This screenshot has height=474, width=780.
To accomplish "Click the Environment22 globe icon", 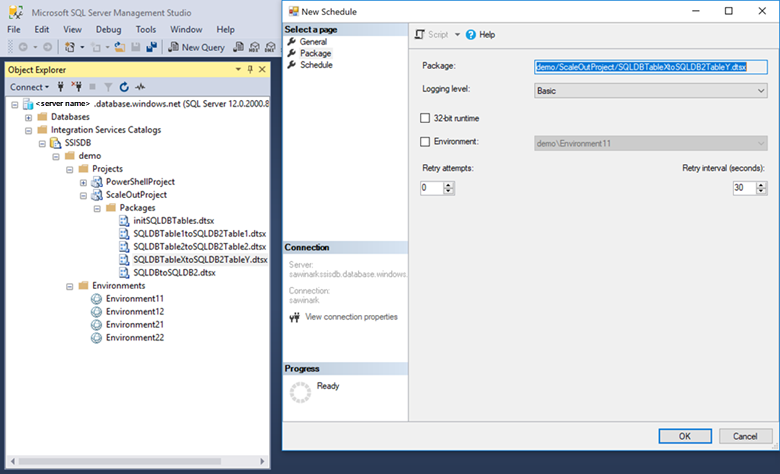I will click(97, 337).
